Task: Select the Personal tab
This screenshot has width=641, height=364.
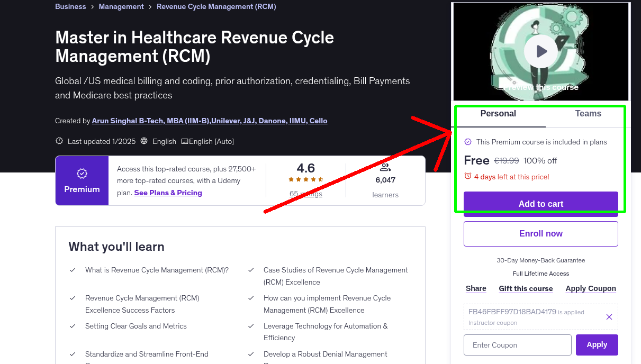Action: 498,114
